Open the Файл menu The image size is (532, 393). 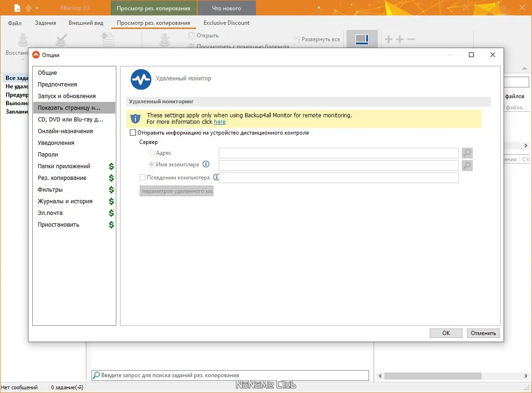[x=14, y=23]
